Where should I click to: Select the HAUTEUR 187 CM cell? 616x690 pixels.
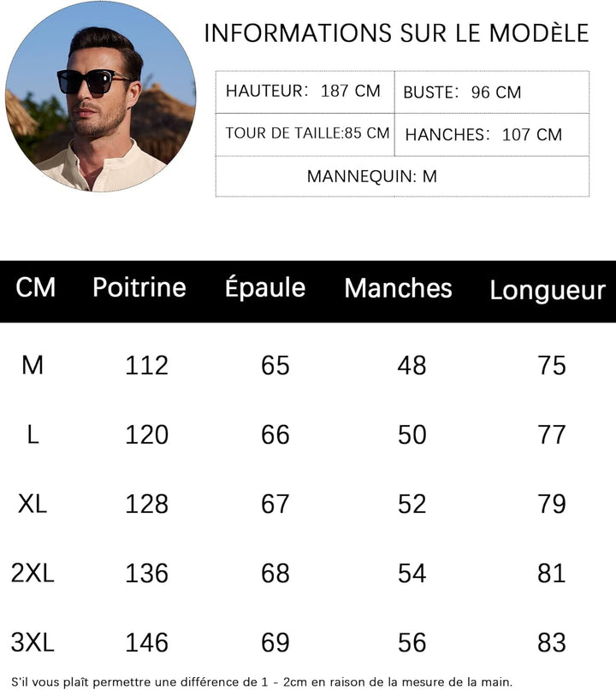(x=304, y=91)
